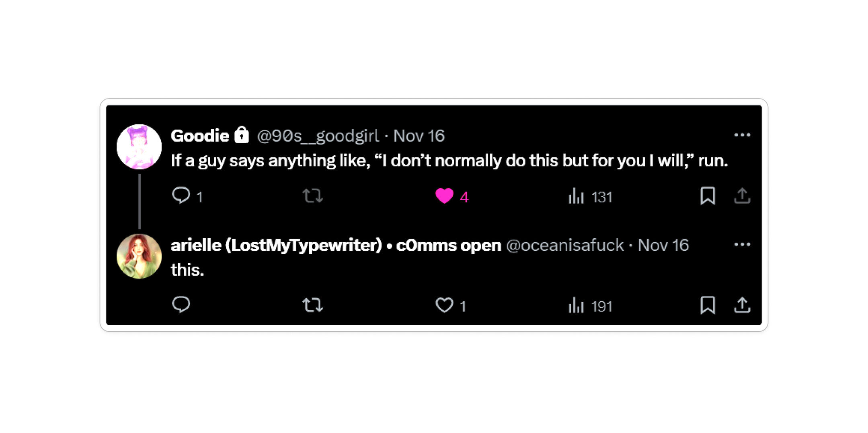This screenshot has width=868, height=433.
Task: Reply to Goodie's tweet
Action: 181,196
